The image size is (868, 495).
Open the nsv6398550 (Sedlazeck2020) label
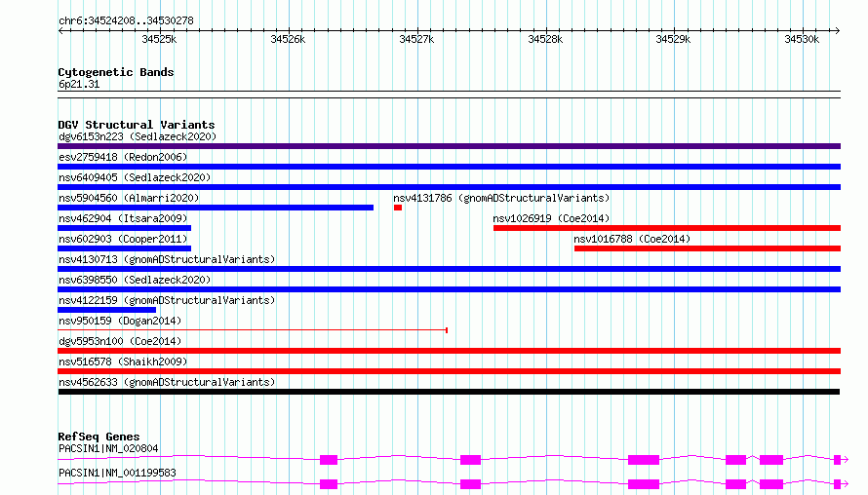135,280
